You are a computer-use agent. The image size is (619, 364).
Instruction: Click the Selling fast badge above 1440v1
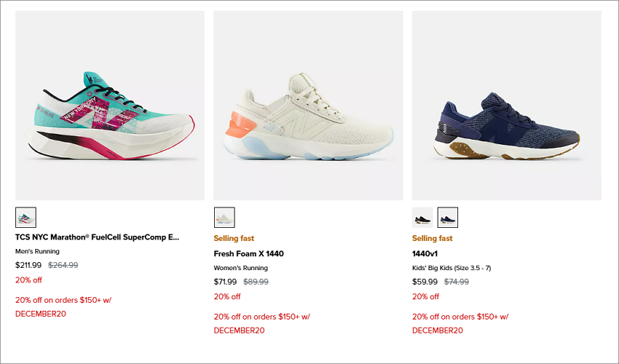point(433,239)
